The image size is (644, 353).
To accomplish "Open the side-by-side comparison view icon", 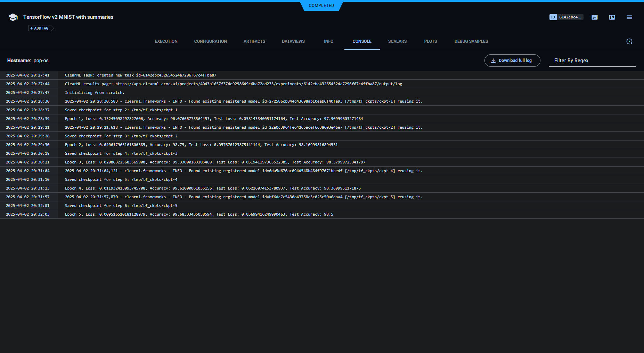I will 612,17.
